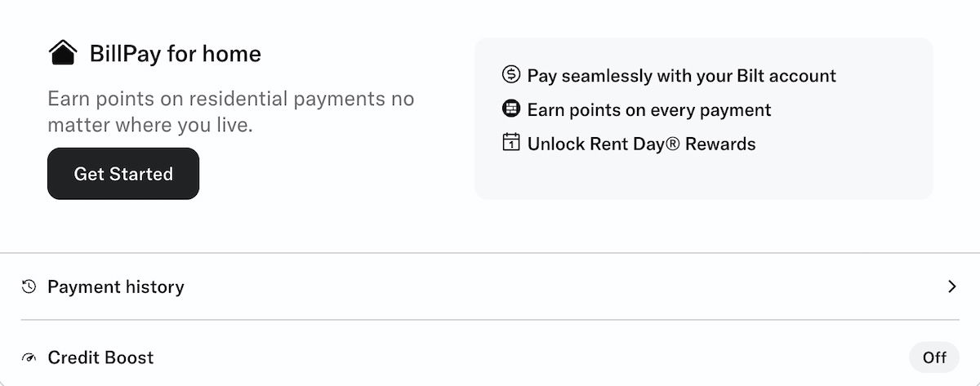The height and width of the screenshot is (386, 980).
Task: Click the BillPay for home heading
Action: (x=176, y=54)
